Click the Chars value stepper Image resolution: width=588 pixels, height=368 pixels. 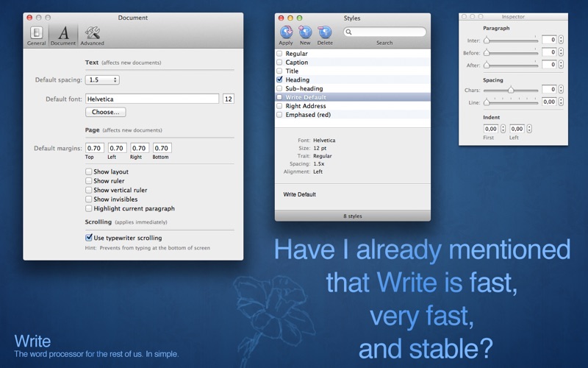click(x=561, y=89)
